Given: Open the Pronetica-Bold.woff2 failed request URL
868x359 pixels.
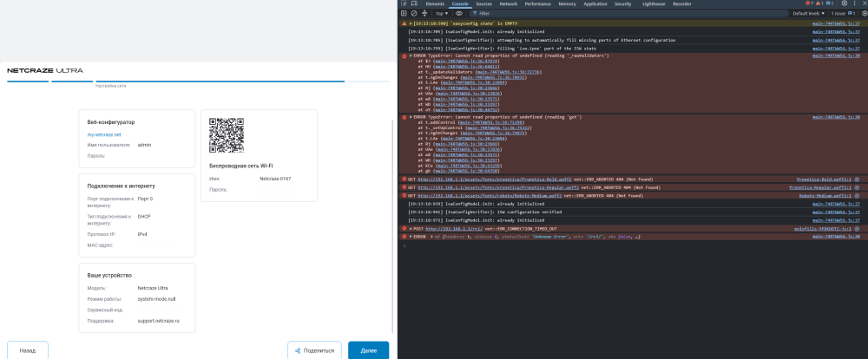Looking at the screenshot, I should 495,179.
